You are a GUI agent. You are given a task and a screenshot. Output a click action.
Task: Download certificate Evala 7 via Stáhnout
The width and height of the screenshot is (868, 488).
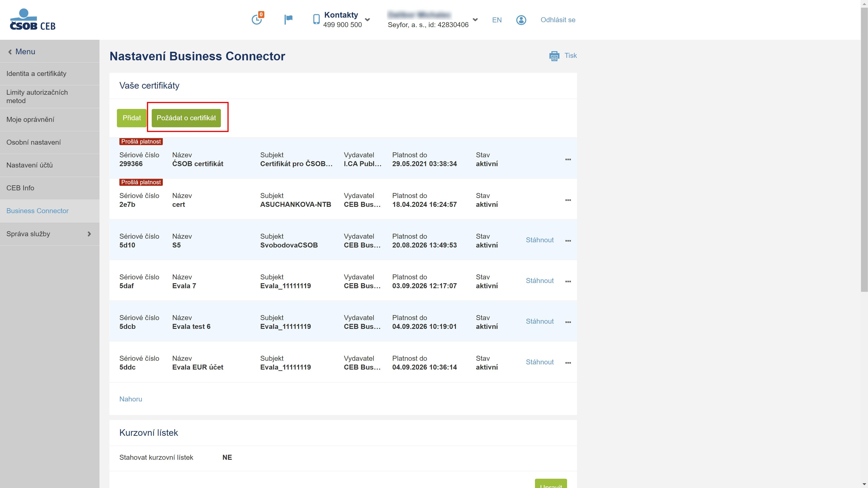pos(539,281)
